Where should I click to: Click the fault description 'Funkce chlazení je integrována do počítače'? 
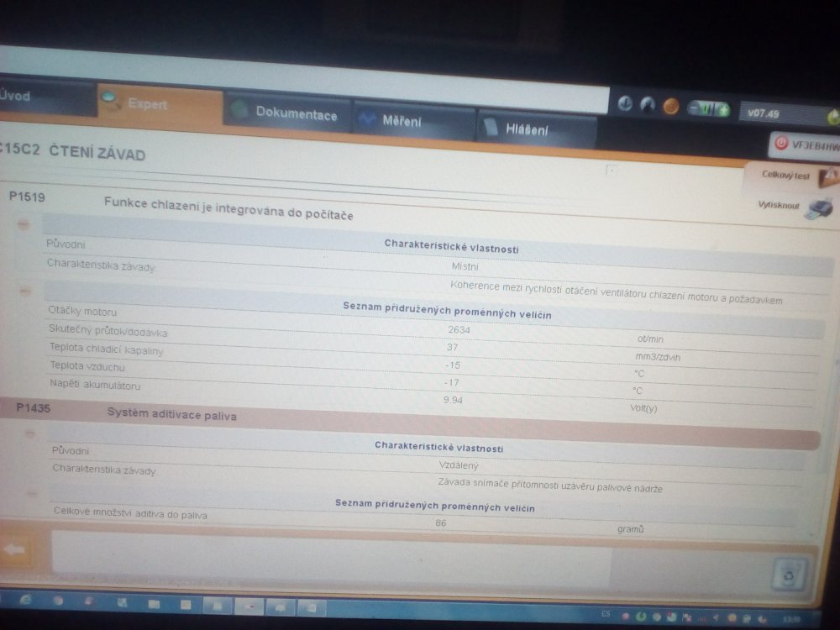pyautogui.click(x=228, y=208)
